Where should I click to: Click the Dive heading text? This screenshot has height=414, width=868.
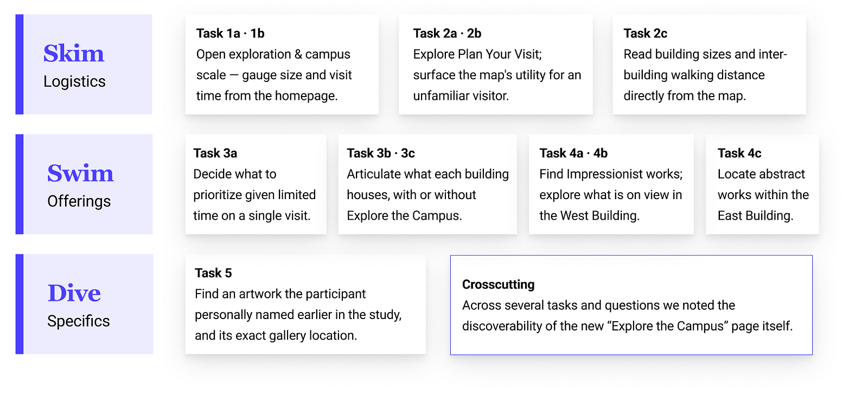(x=74, y=294)
